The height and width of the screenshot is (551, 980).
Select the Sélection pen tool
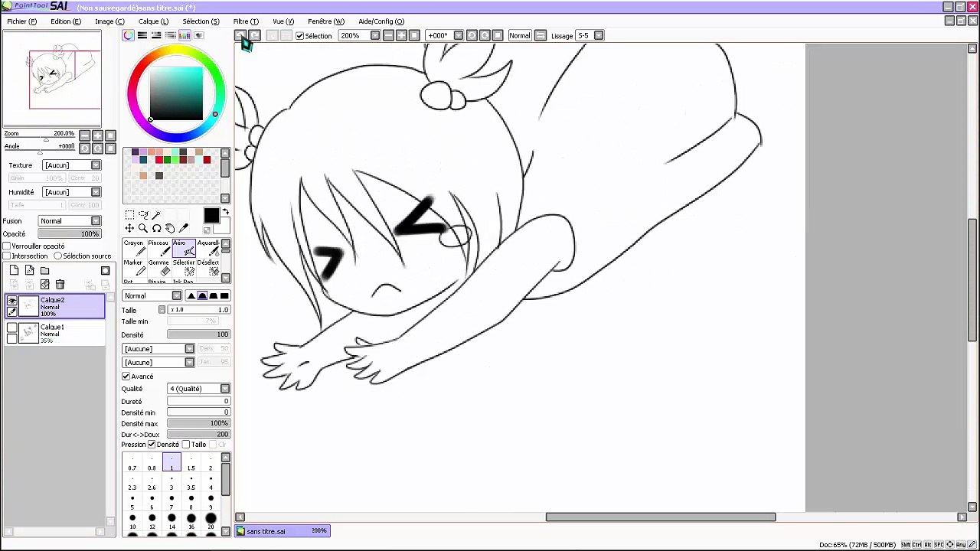[184, 268]
